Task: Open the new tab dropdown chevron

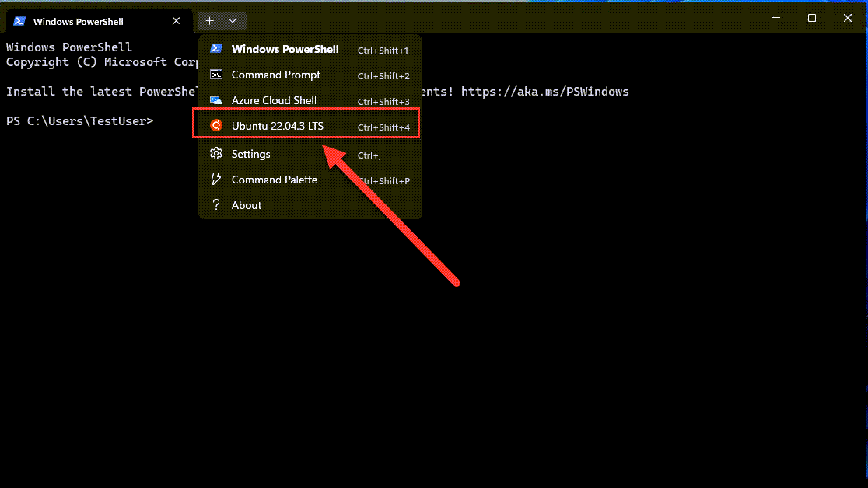Action: pyautogui.click(x=233, y=21)
